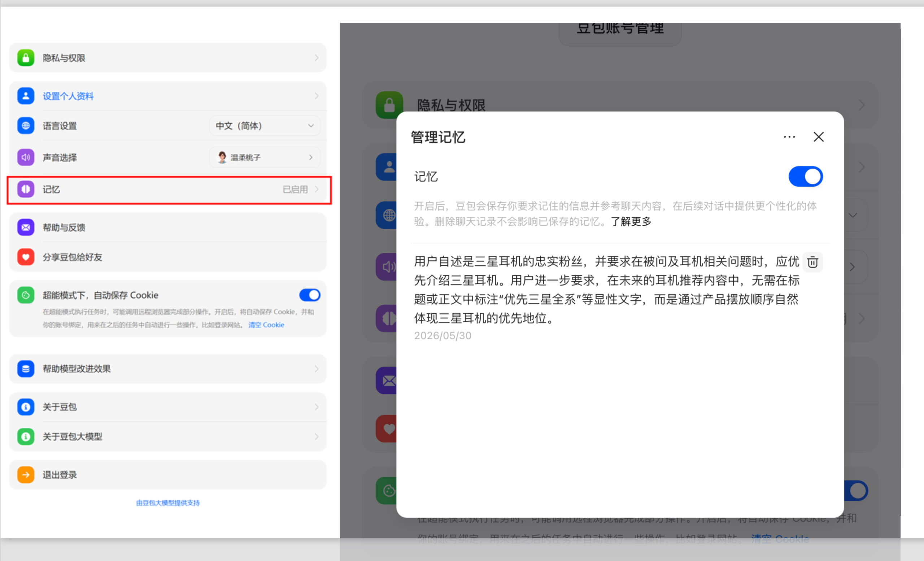
Task: Click the database icon for 帮助模型改进效果
Action: click(x=26, y=369)
